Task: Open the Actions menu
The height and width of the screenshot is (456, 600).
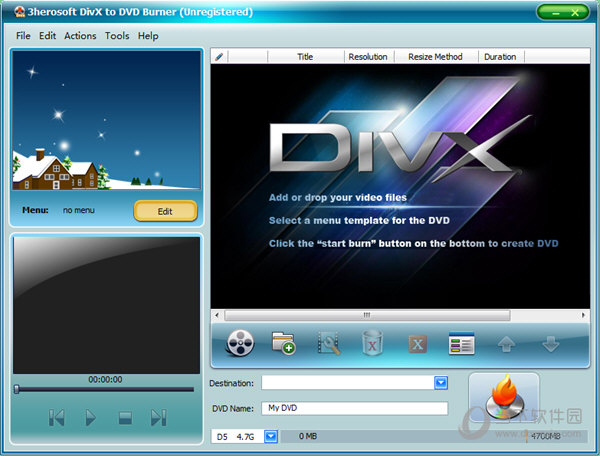Action: [x=80, y=36]
